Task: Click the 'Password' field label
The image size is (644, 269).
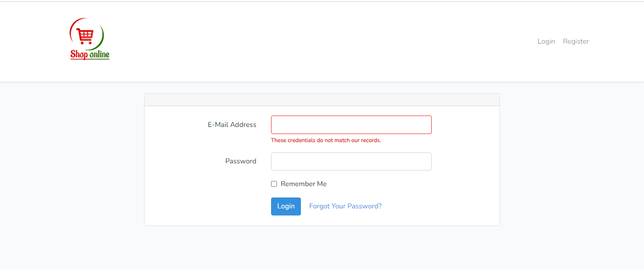Action: 241,161
